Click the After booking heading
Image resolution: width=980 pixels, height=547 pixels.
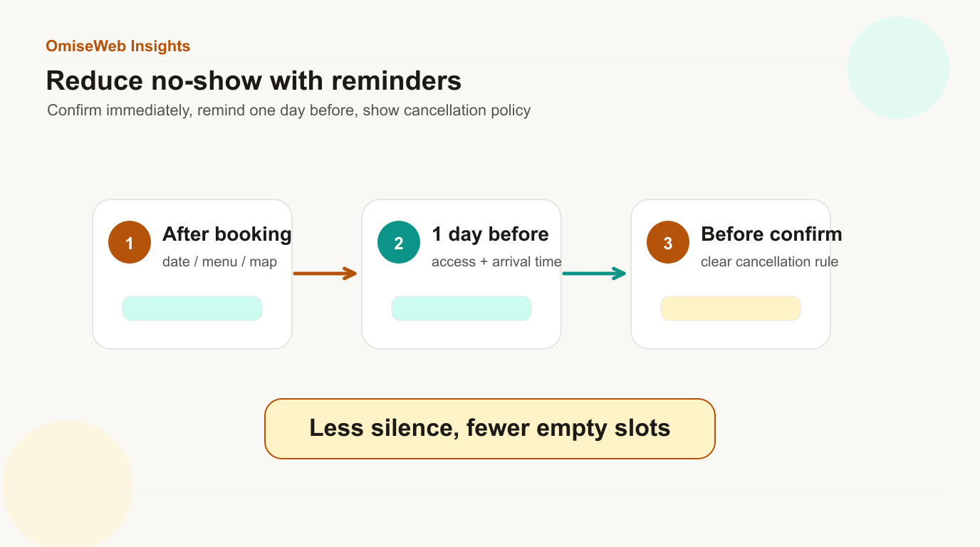227,234
